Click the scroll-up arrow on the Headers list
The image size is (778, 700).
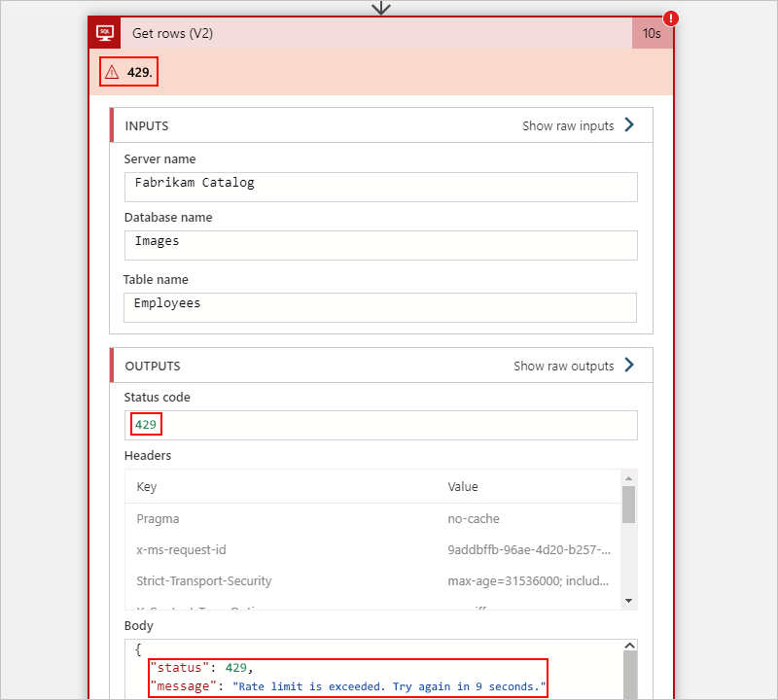pyautogui.click(x=629, y=476)
